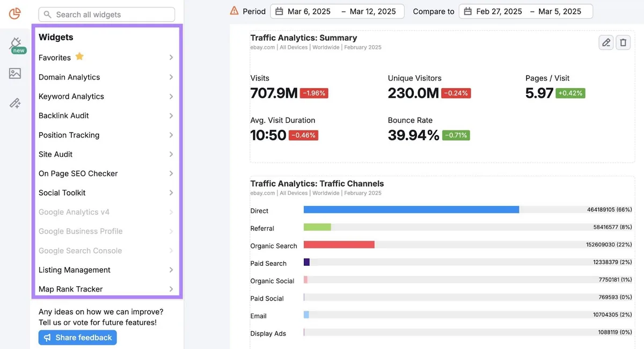The height and width of the screenshot is (349, 644).
Task: Open Compare to date range Feb 27 – Mar 5
Action: click(x=526, y=11)
